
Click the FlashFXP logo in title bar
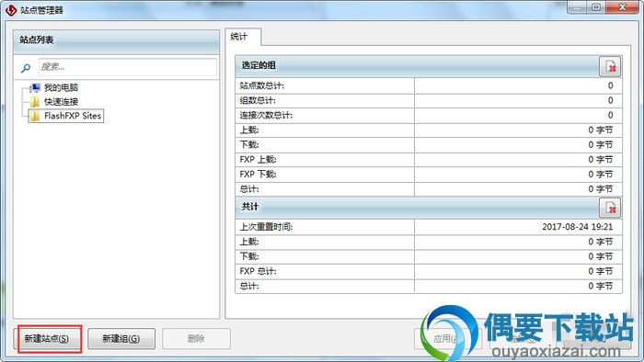(11, 10)
